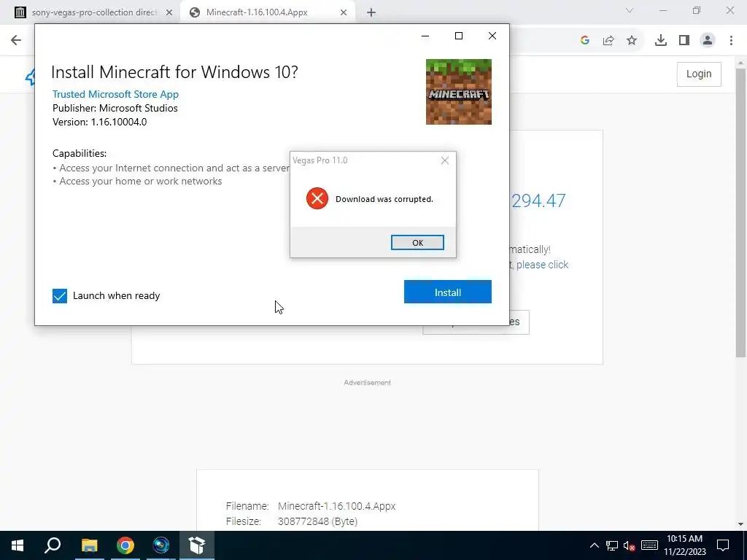Bookmark this page with the star icon
The width and height of the screenshot is (747, 560).
632,41
